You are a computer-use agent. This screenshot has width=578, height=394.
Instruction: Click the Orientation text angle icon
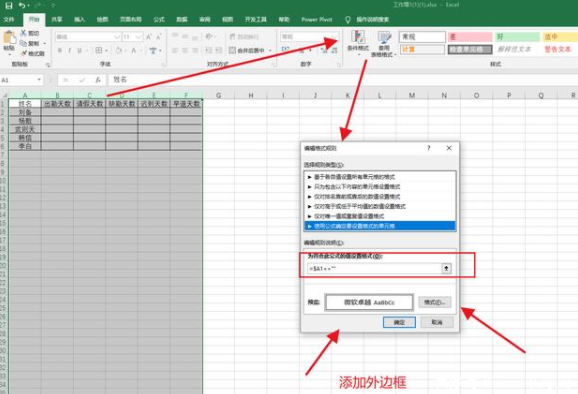tap(209, 36)
